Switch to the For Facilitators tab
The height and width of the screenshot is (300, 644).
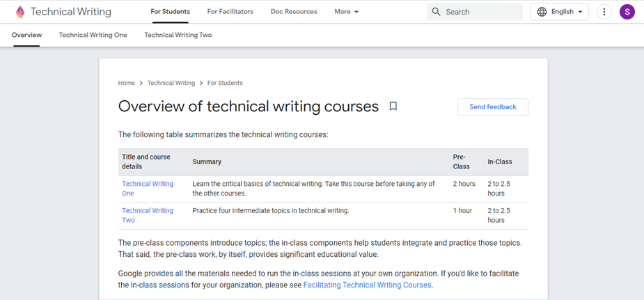(230, 12)
